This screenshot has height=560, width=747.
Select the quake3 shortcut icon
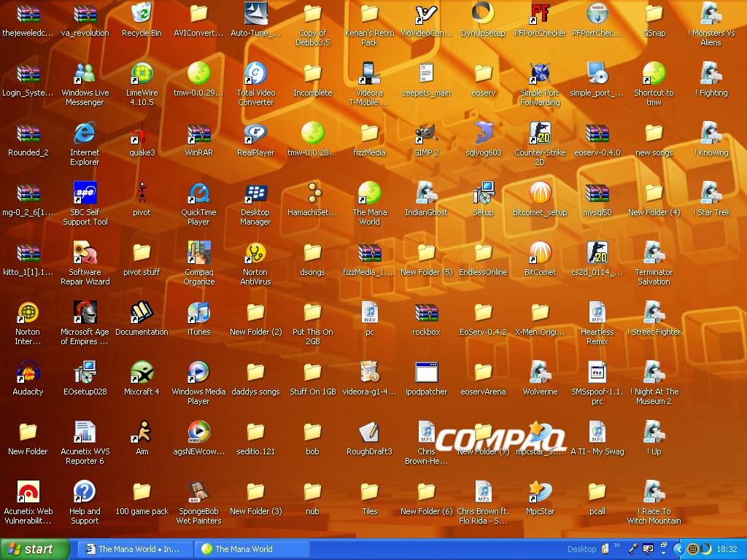pos(142,133)
